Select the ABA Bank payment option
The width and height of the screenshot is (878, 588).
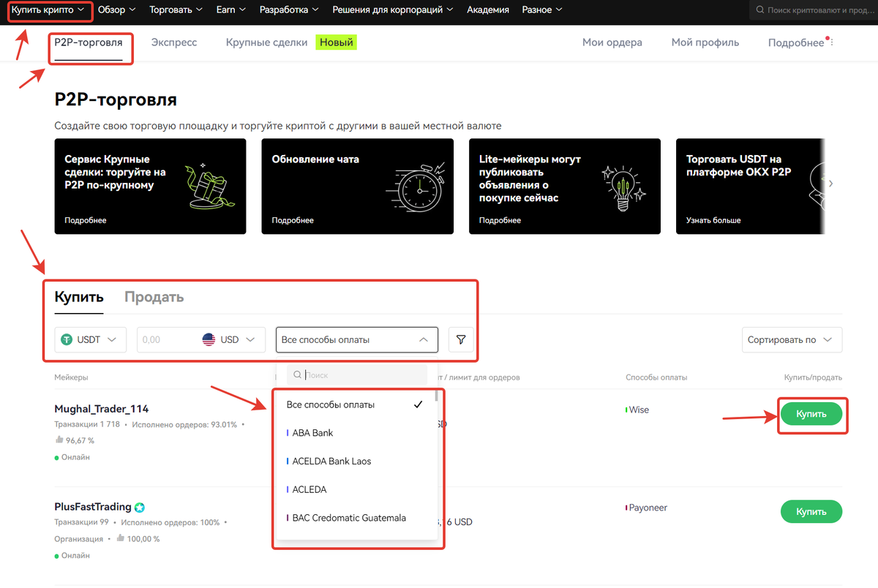pyautogui.click(x=355, y=433)
